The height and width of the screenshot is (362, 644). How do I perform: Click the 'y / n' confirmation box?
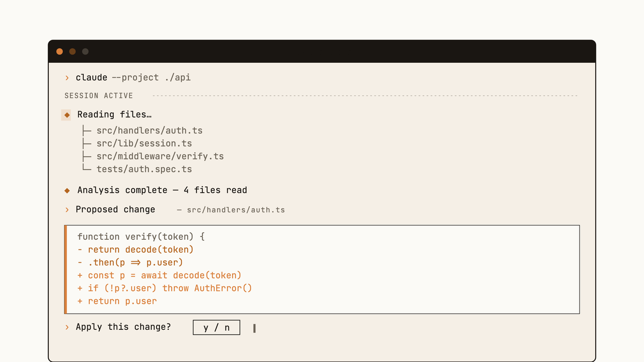216,327
